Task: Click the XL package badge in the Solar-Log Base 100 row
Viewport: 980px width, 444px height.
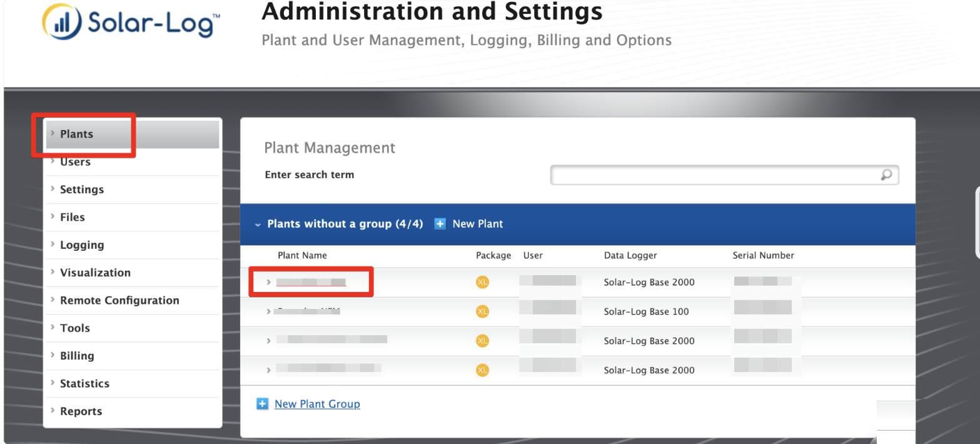Action: (482, 311)
